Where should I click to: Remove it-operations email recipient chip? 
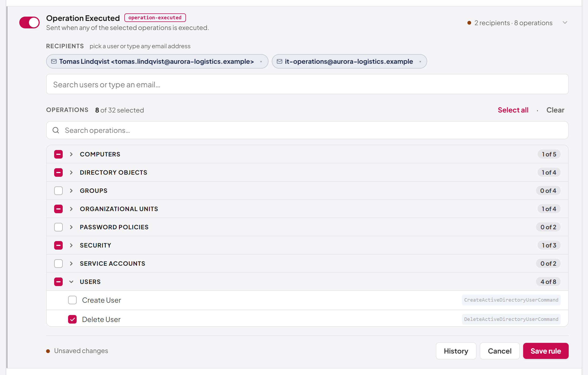(420, 62)
